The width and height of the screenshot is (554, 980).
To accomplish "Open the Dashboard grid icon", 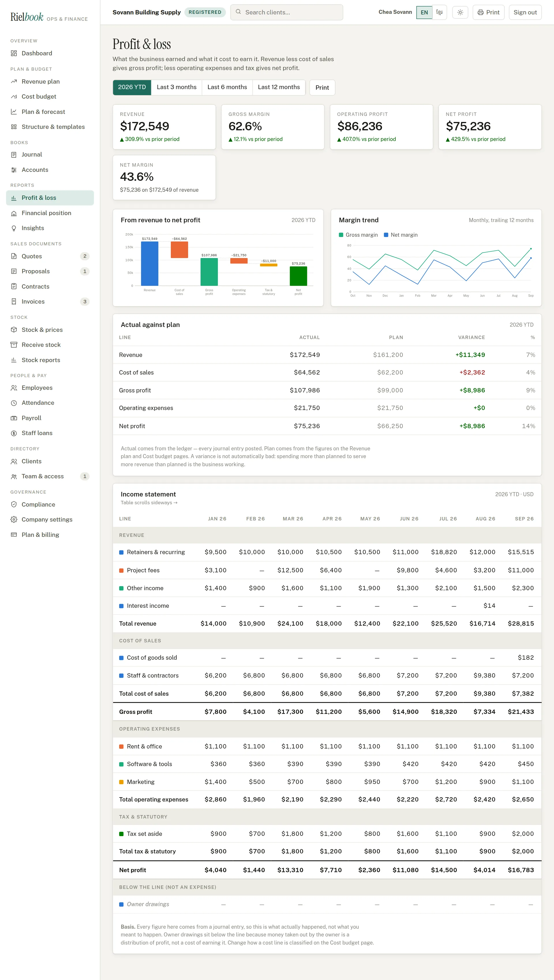I will tap(14, 53).
